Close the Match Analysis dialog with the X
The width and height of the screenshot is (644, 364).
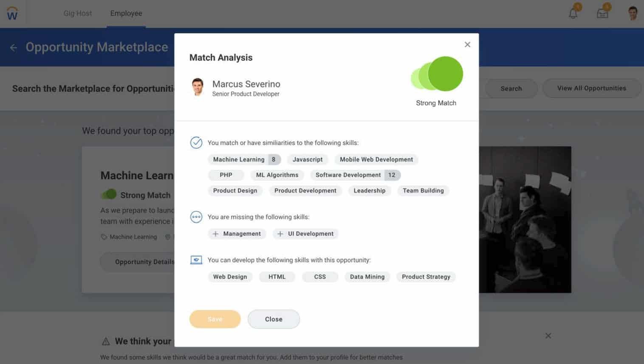click(x=467, y=45)
